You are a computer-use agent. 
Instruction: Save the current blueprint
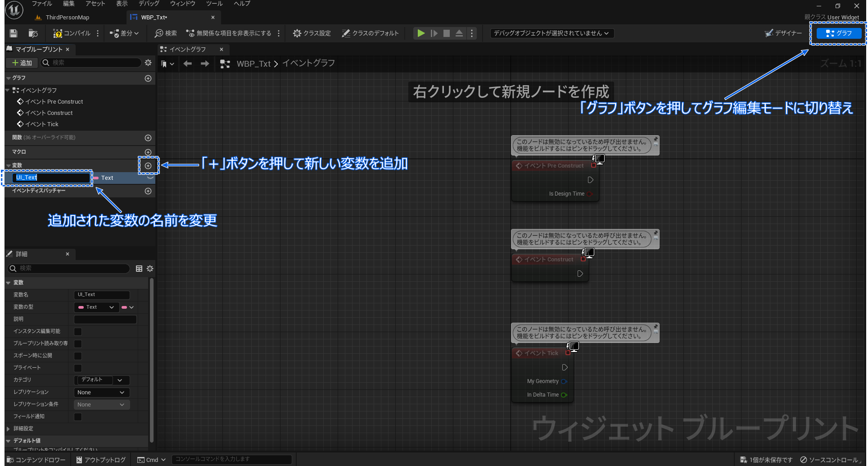click(13, 33)
